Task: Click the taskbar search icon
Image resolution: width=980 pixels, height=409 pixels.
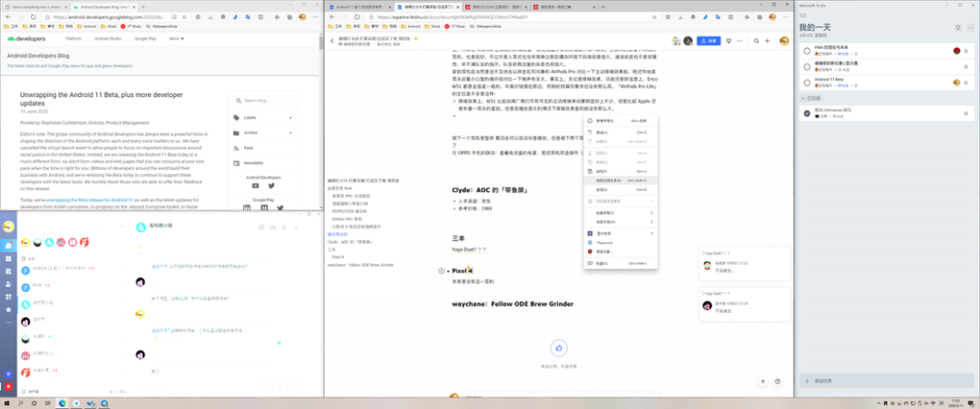Action: (x=20, y=404)
